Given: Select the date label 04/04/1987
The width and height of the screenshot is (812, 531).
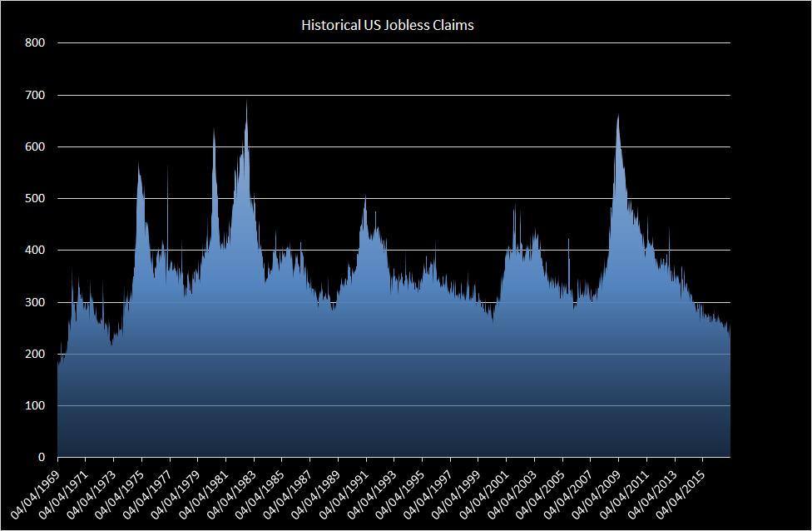Looking at the screenshot, I should click(x=286, y=494).
